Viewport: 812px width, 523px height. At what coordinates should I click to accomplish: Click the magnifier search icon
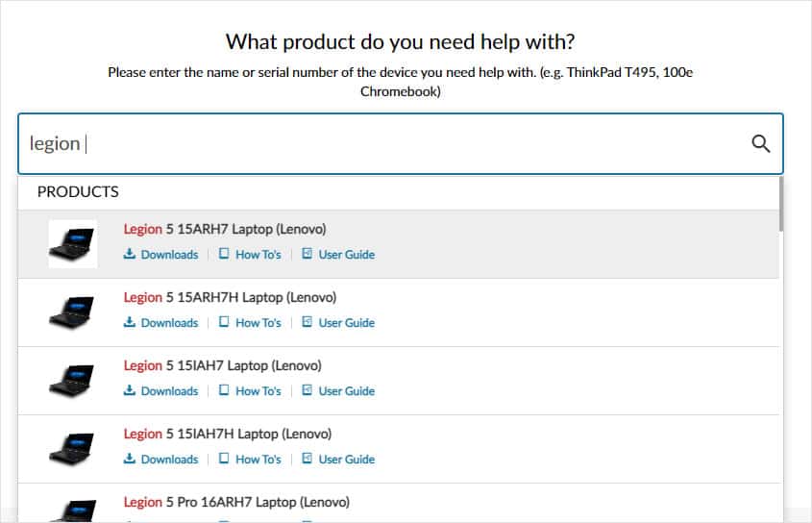(x=760, y=143)
